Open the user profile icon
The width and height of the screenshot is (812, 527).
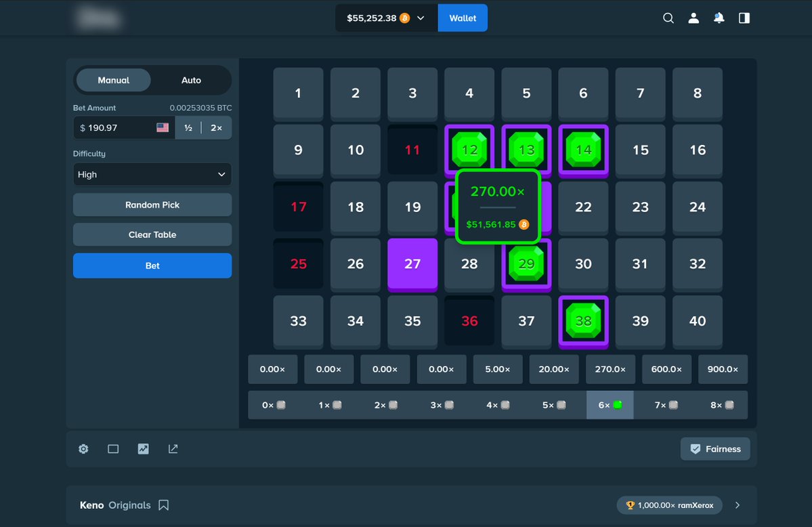[693, 18]
